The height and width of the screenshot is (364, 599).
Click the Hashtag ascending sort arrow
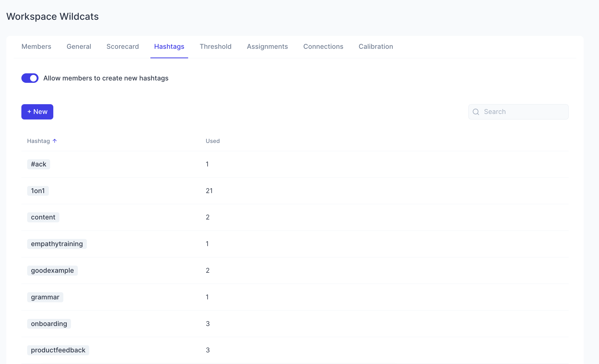point(55,141)
